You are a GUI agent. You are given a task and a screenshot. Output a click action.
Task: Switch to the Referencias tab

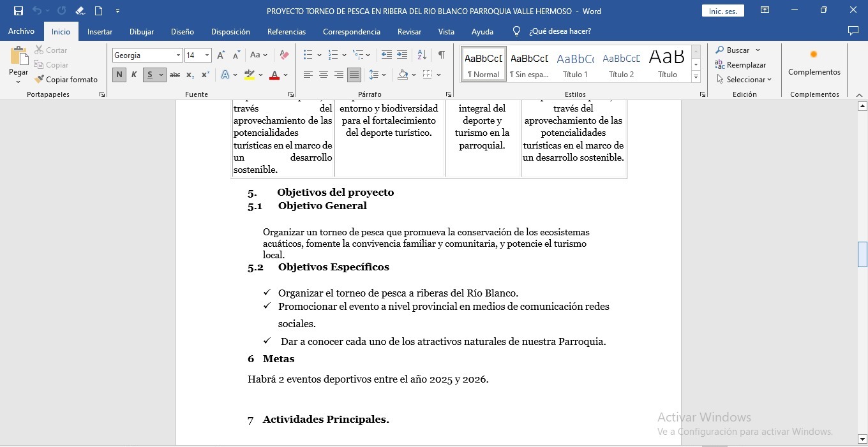(286, 31)
